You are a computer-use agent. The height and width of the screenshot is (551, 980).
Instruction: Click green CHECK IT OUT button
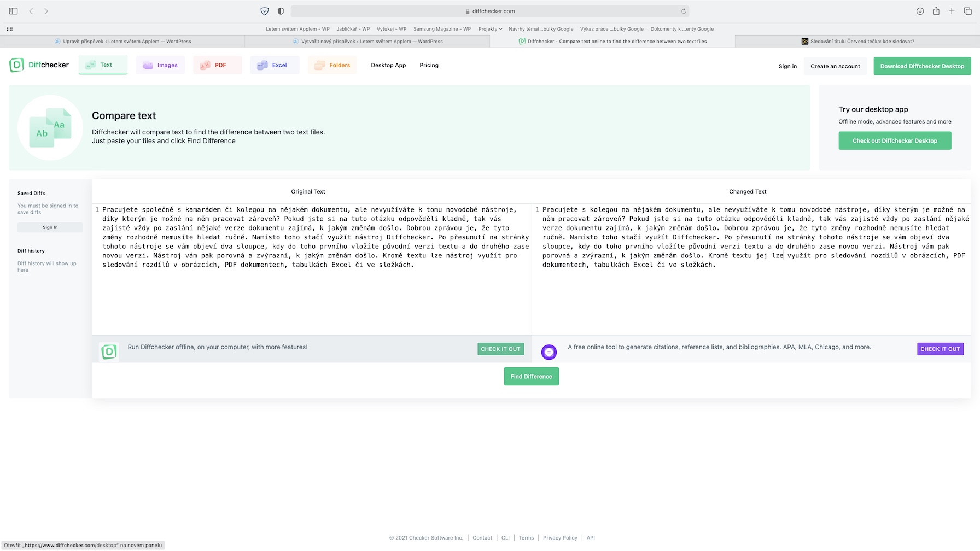500,349
